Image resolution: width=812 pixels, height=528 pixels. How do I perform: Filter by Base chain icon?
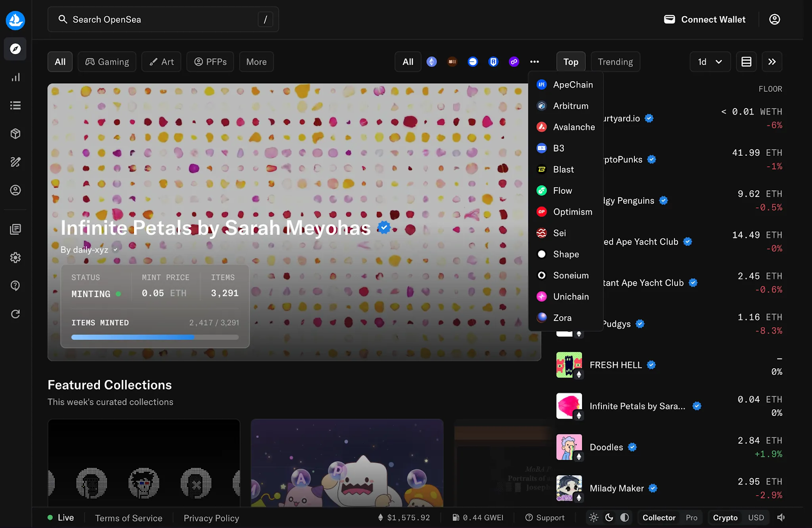(473, 62)
